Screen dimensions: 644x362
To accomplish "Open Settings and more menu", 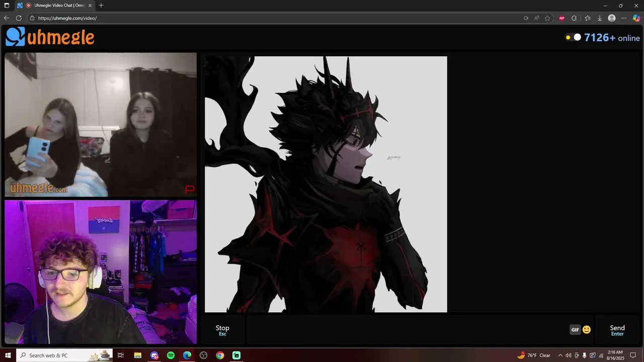I will [624, 18].
